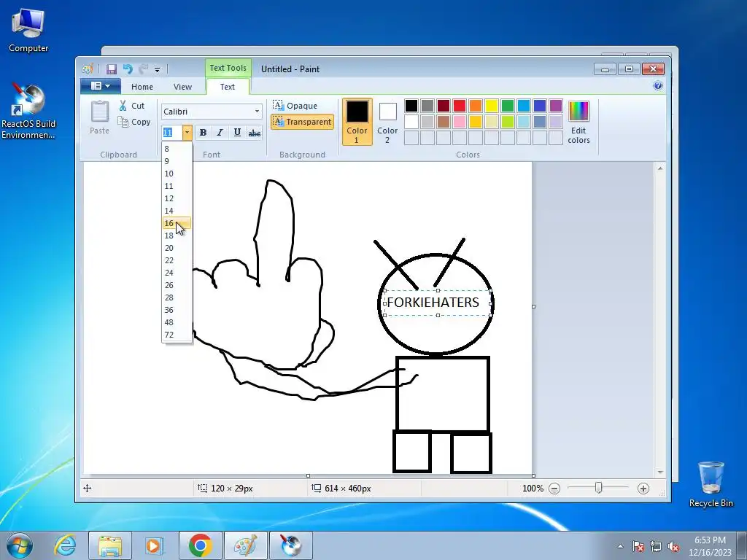
Task: Choose font size 9 from list
Action: (x=177, y=161)
